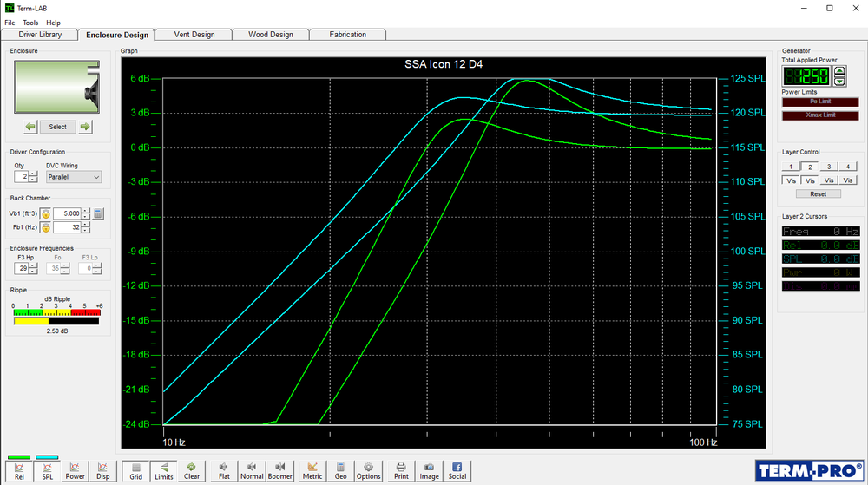Increase F3 Hp value

coord(33,265)
